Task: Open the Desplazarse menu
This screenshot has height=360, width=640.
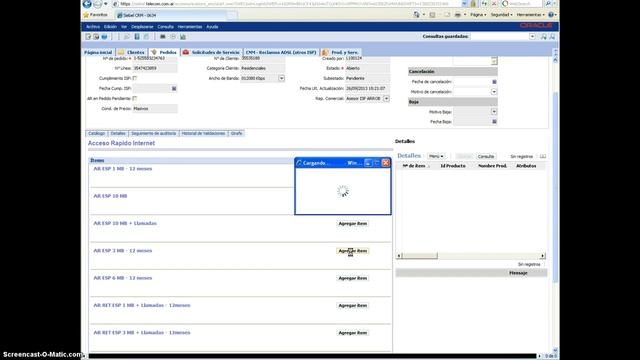Action: coord(142,27)
